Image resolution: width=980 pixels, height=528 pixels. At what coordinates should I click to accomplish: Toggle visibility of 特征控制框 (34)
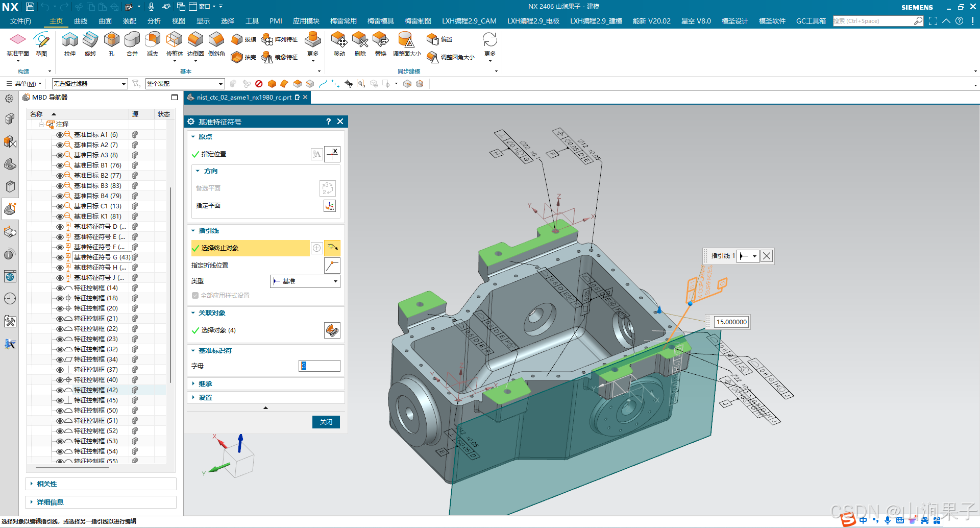[x=60, y=359]
